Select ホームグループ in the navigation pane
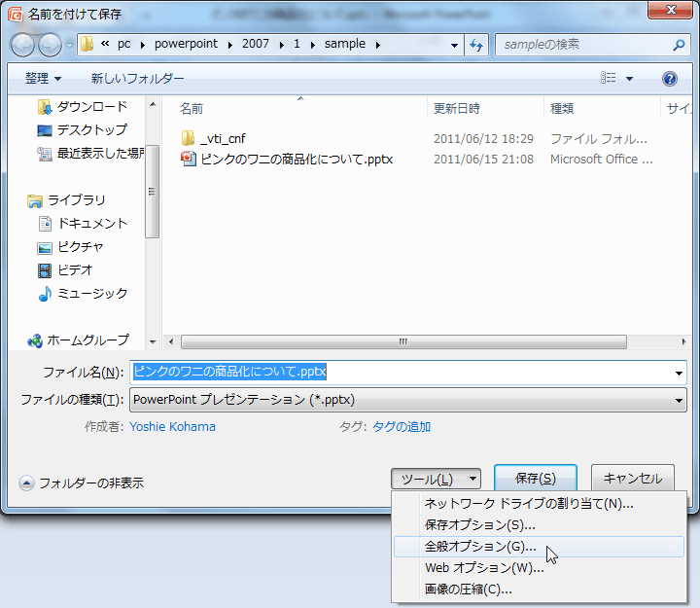This screenshot has height=608, width=700. (78, 340)
